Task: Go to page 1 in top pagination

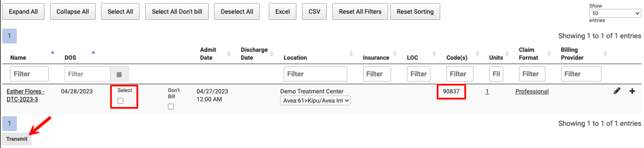Action: (9, 36)
